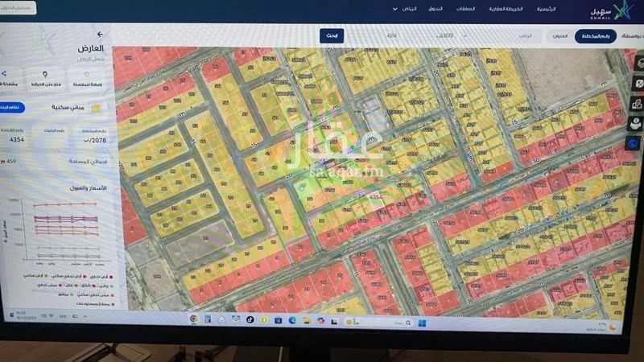Click the third map tool icon on right edge
This screenshot has height=362, width=644.
point(636,103)
